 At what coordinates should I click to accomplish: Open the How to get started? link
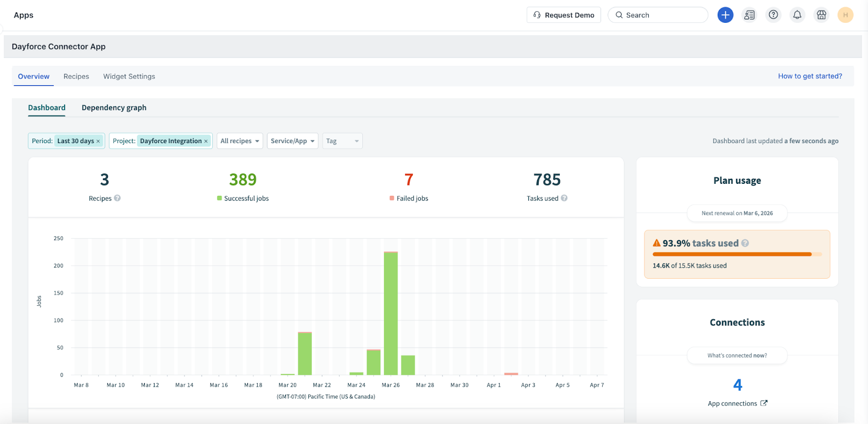810,76
